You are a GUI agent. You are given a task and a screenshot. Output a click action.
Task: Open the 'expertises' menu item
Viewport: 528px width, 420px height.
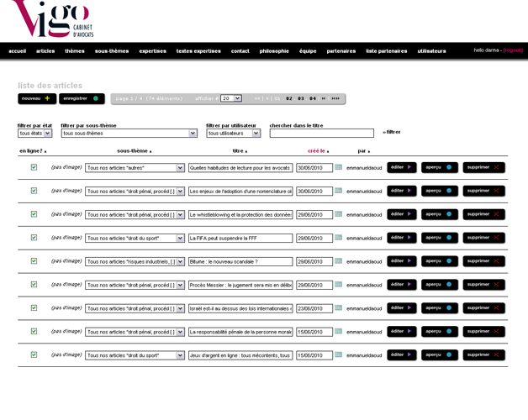click(x=152, y=51)
